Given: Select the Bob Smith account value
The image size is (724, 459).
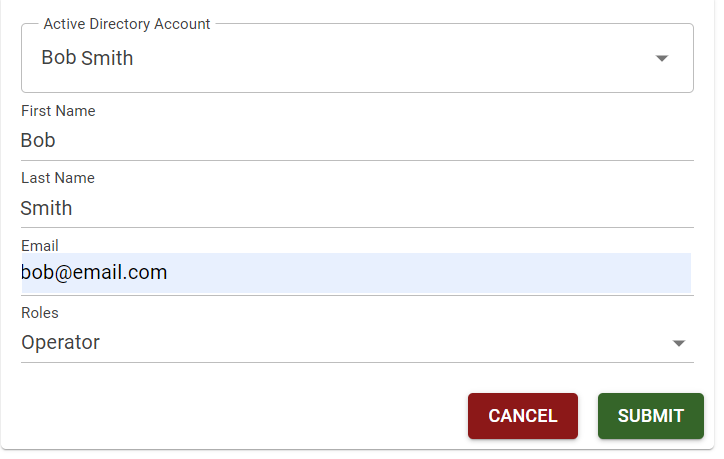Looking at the screenshot, I should coord(87,58).
